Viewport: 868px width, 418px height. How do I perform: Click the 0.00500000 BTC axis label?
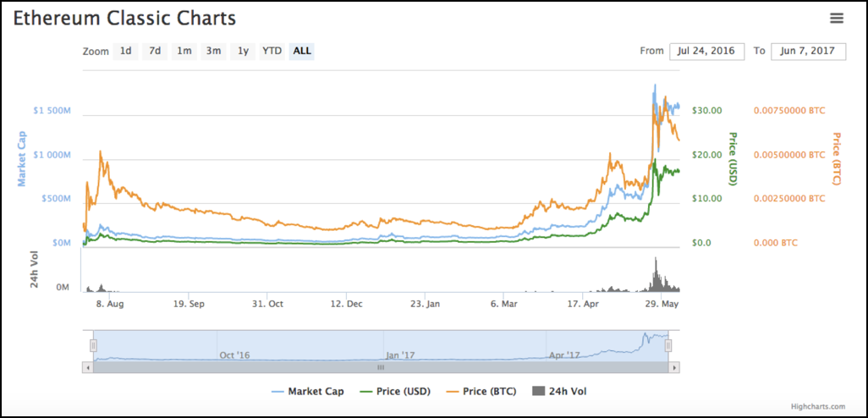point(789,155)
